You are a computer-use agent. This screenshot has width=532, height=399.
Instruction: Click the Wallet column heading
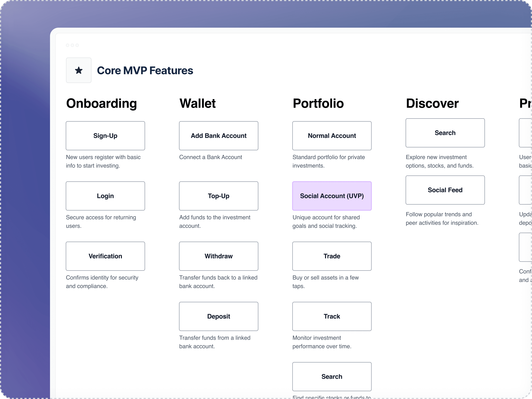click(198, 103)
